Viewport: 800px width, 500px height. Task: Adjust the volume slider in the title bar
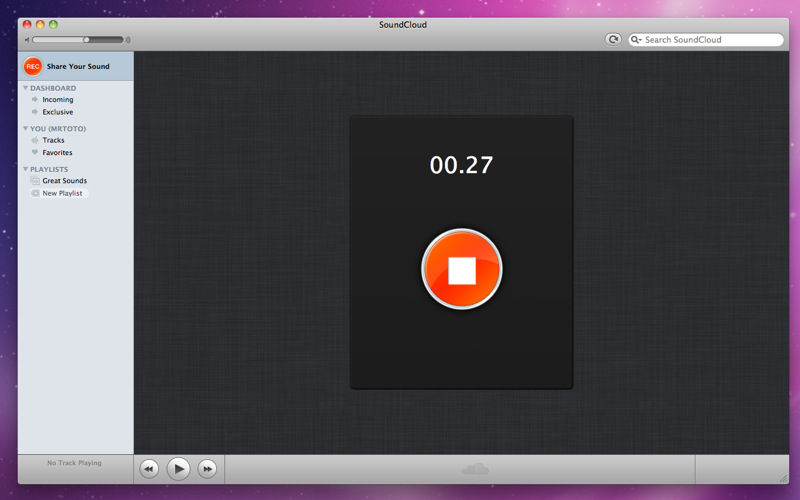(78, 40)
